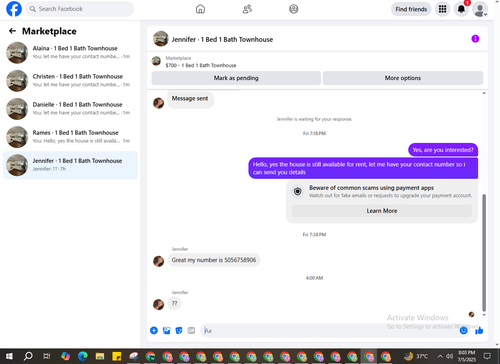Open the notifications bell
The height and width of the screenshot is (364, 500).
461,9
